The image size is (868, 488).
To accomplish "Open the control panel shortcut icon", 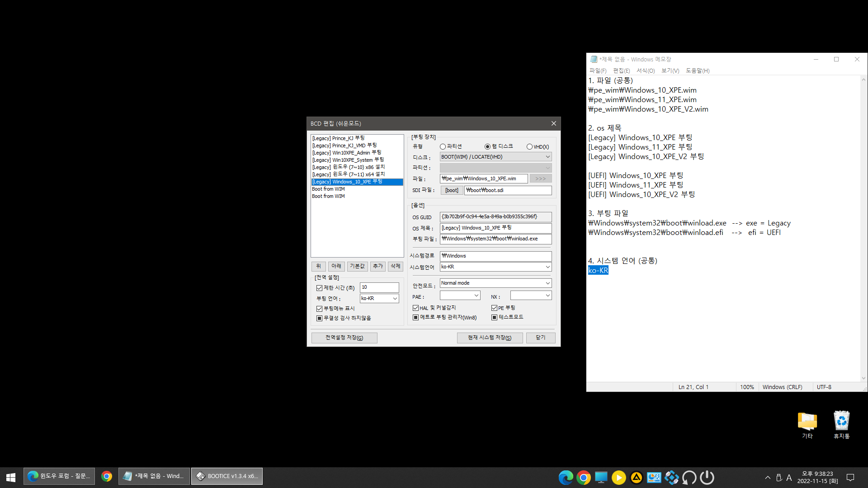I will click(654, 477).
